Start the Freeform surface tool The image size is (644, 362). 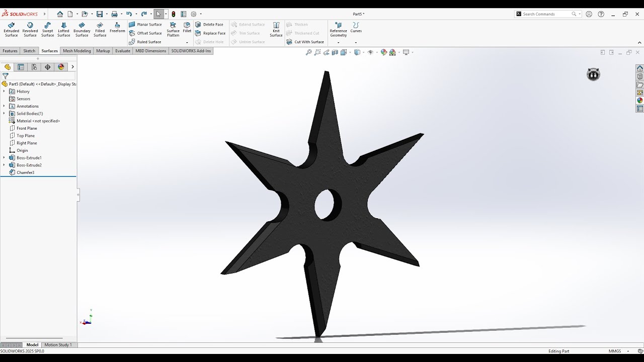[117, 28]
